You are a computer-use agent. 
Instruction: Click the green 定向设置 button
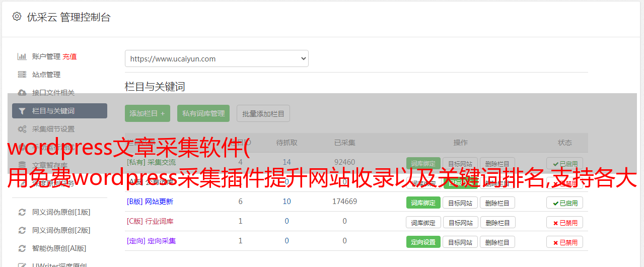pyautogui.click(x=423, y=242)
